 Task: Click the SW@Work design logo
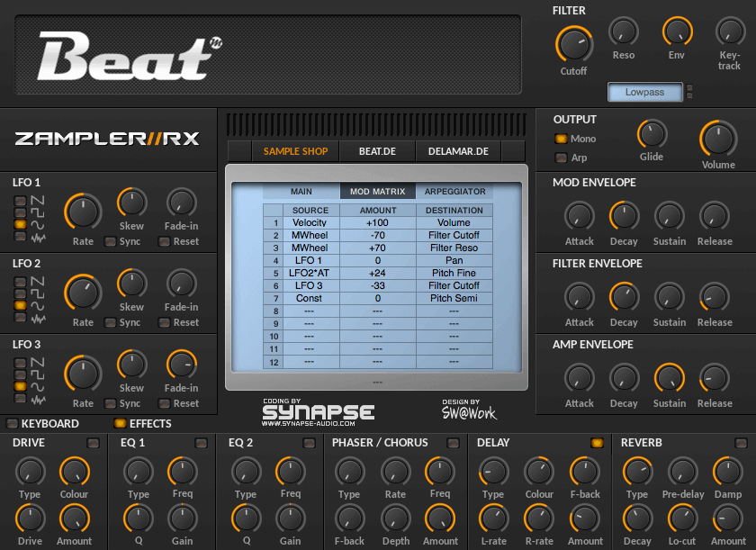click(x=469, y=410)
